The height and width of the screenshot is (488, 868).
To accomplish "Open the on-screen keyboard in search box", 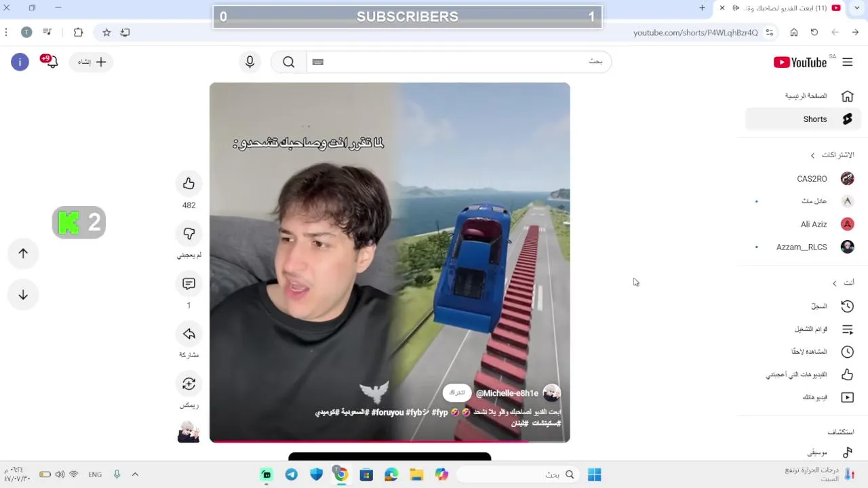I will click(318, 62).
